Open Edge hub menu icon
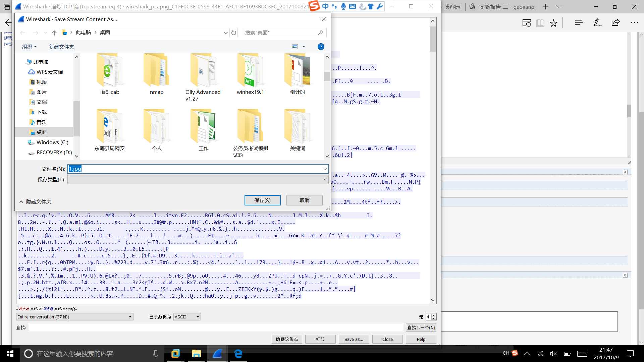 pyautogui.click(x=579, y=23)
